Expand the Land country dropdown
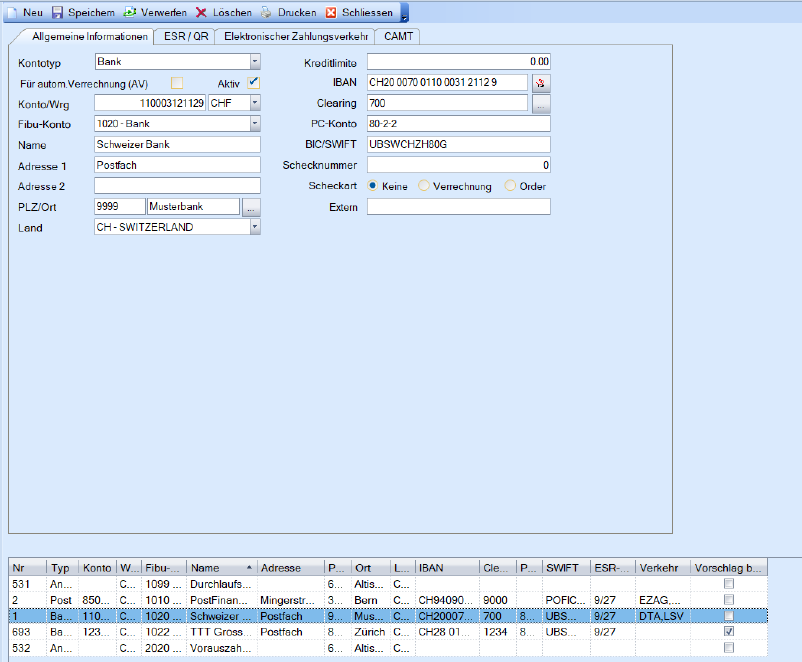This screenshot has height=662, width=802. tap(255, 227)
